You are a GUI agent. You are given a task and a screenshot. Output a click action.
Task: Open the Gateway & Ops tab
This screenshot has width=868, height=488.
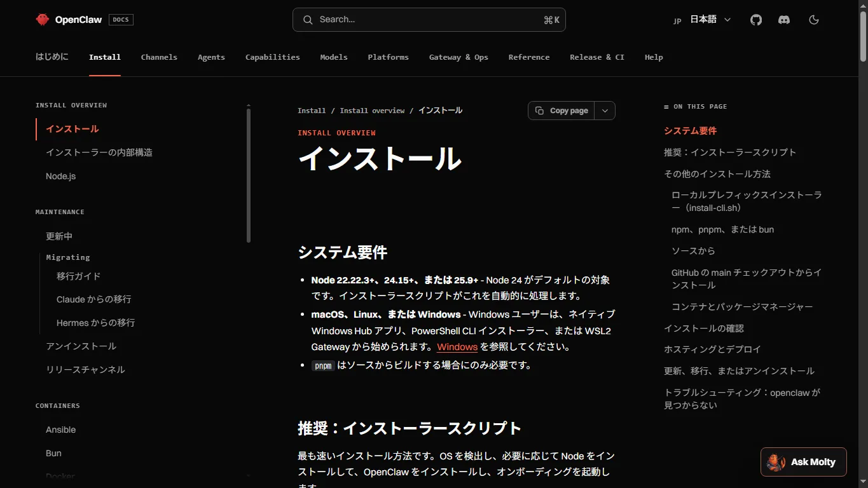458,57
